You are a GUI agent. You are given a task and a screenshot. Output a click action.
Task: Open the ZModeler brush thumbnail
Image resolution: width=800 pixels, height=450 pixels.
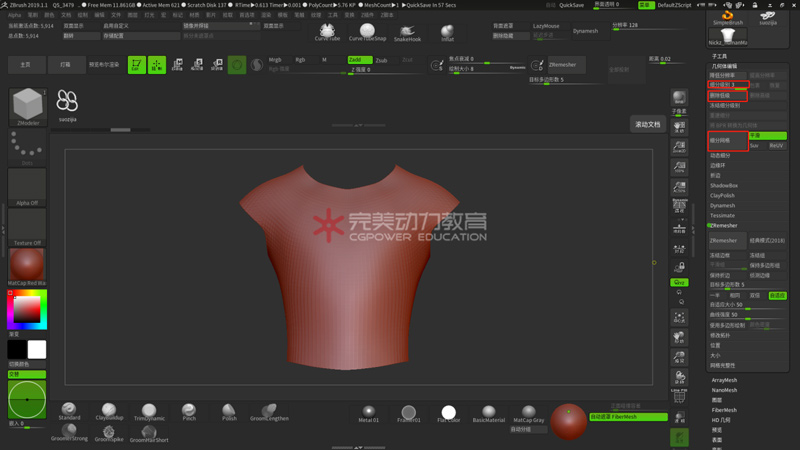click(27, 105)
